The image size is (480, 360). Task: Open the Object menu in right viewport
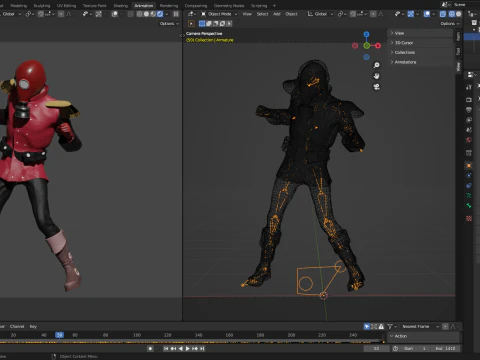[x=291, y=14]
